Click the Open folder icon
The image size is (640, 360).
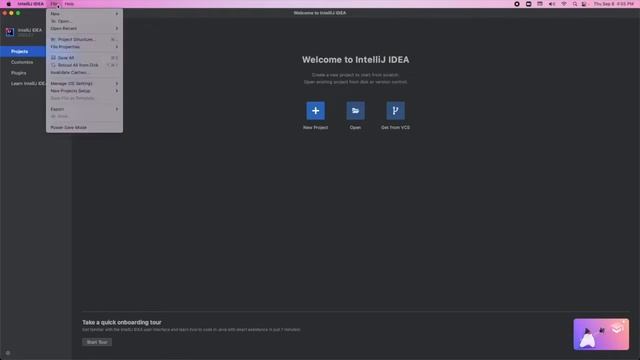tap(356, 111)
